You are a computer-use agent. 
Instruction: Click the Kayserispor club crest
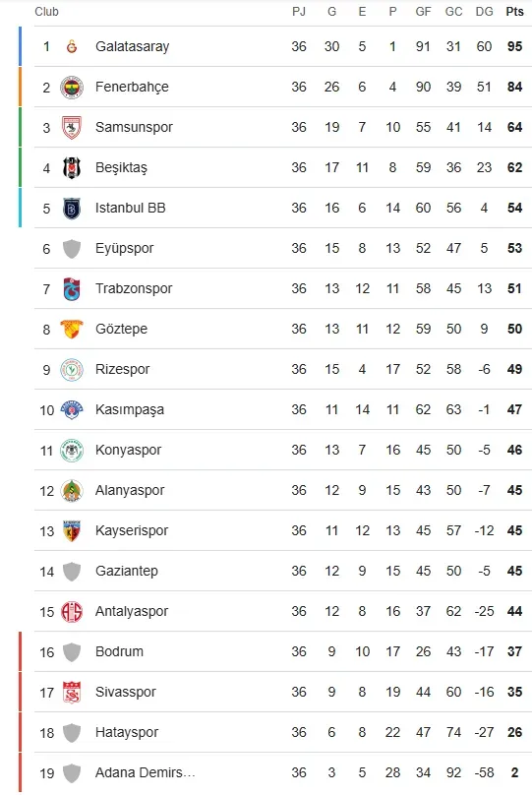pos(72,531)
